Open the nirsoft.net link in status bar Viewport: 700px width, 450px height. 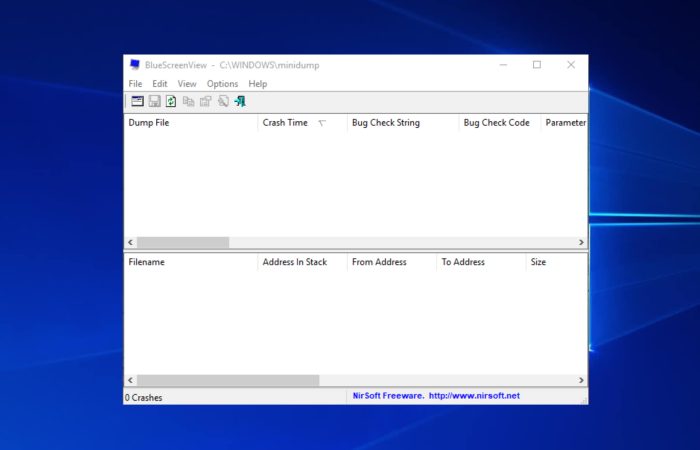[474, 396]
